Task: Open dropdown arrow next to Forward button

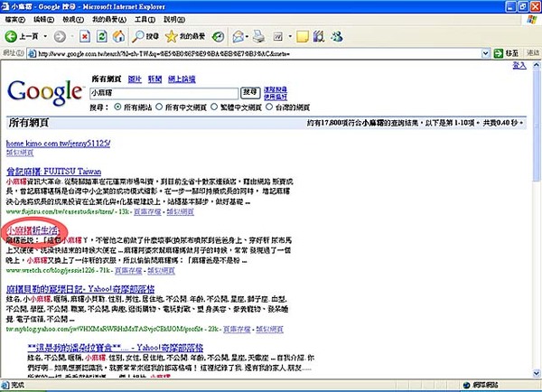Action: 72,36
